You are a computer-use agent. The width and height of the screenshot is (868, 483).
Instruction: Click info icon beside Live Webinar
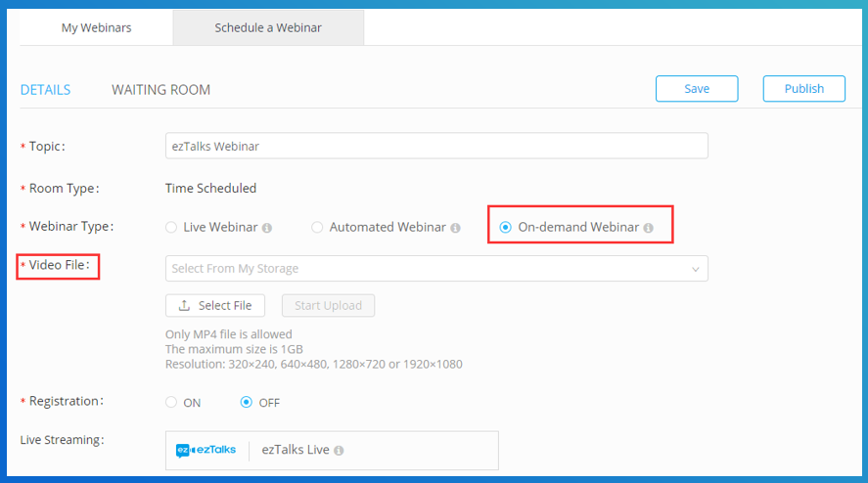(x=267, y=228)
